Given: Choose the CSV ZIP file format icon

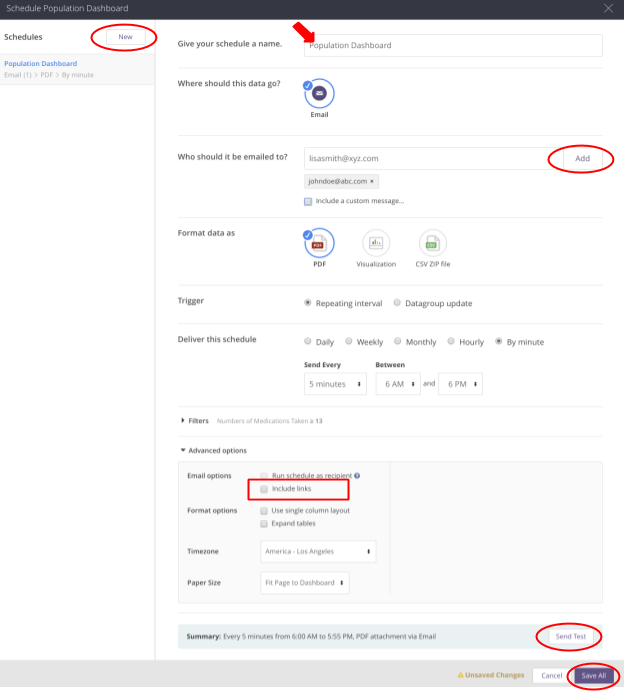Looking at the screenshot, I should pos(432,243).
